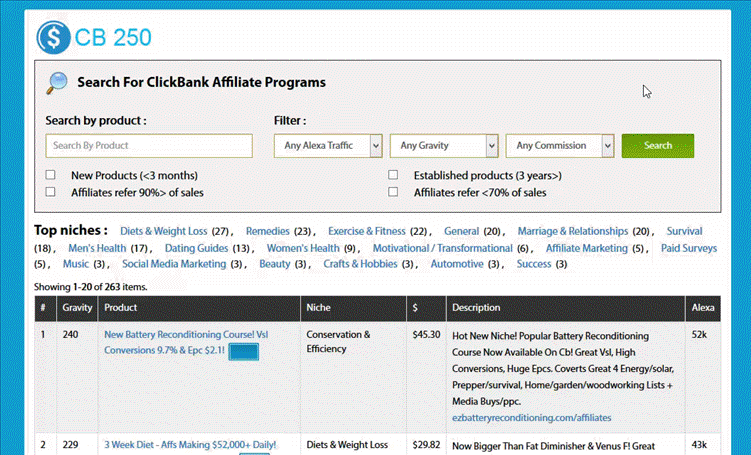Tick Affiliates refer <70% of sales checkbox

click(x=393, y=192)
